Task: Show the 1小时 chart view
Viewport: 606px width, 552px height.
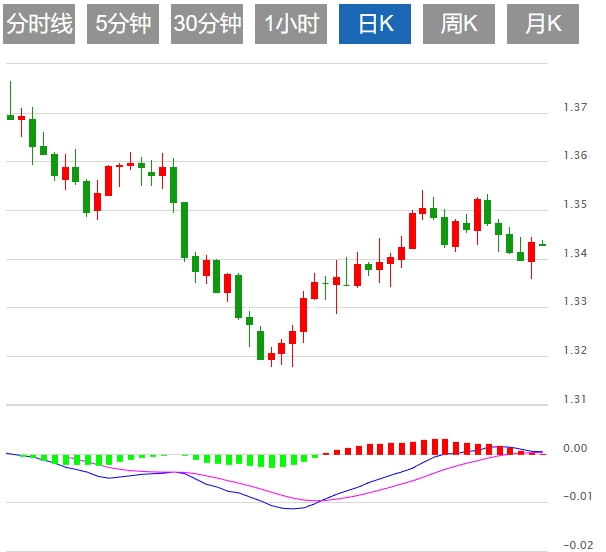Action: (290, 24)
